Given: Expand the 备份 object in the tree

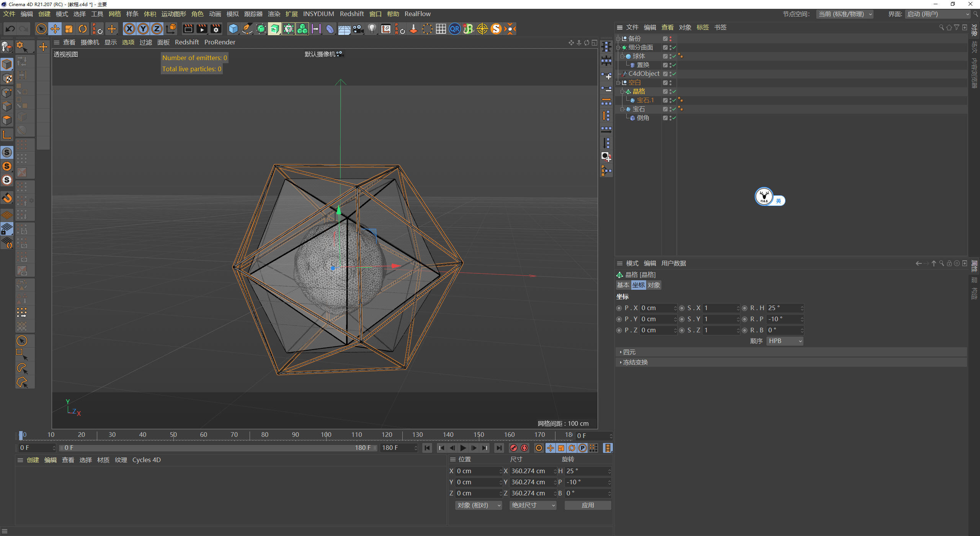Looking at the screenshot, I should (x=618, y=39).
